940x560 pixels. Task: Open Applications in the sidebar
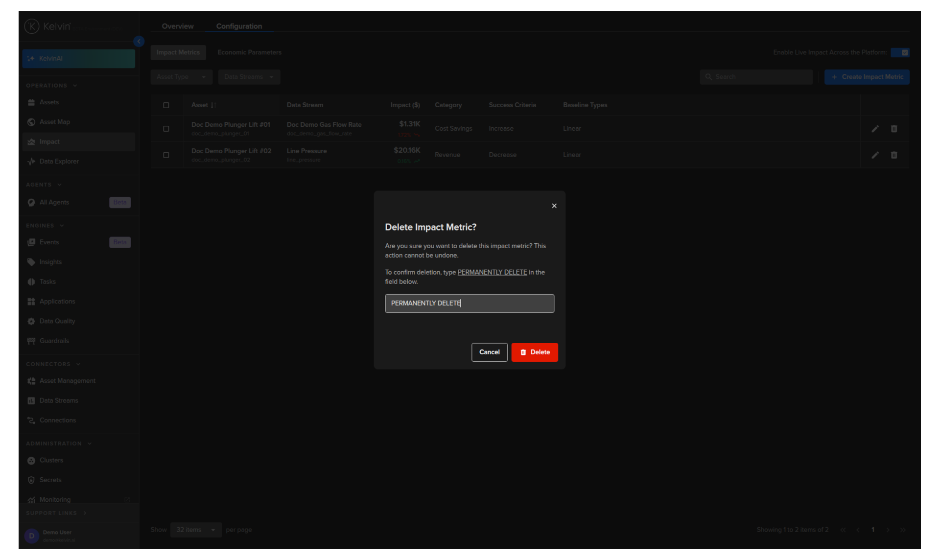pyautogui.click(x=78, y=301)
